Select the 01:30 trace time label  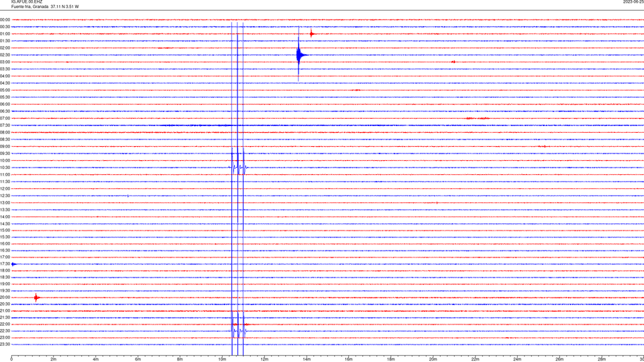[x=5, y=41]
